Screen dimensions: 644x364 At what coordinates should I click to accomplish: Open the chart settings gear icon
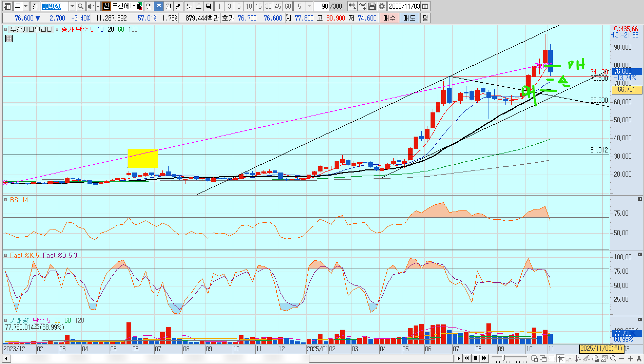point(382,6)
